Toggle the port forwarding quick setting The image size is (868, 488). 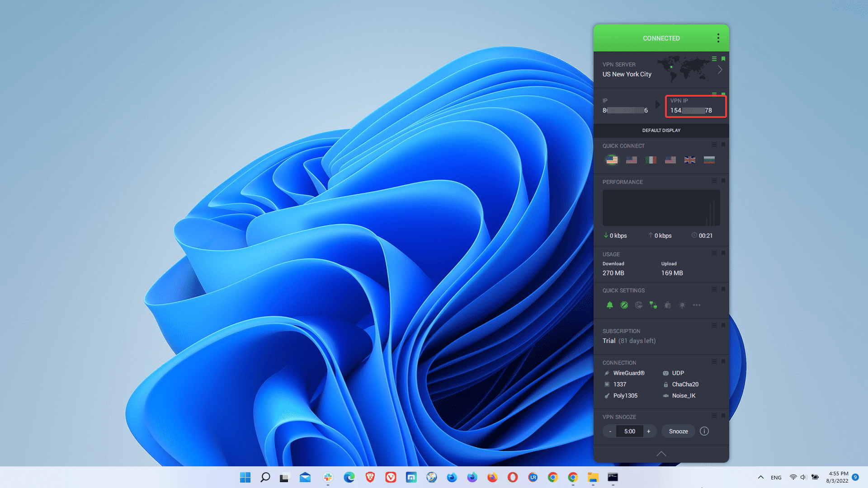click(653, 305)
